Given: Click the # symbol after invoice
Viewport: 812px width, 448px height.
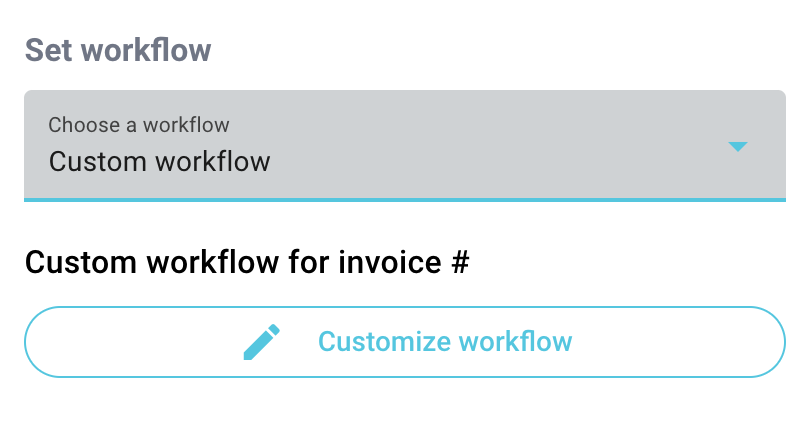Looking at the screenshot, I should [460, 262].
